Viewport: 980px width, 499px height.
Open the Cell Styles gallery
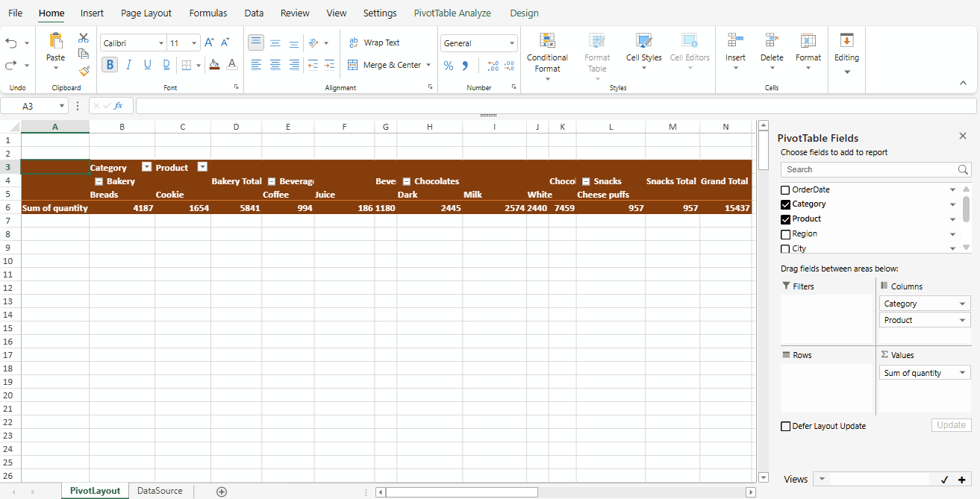(643, 51)
